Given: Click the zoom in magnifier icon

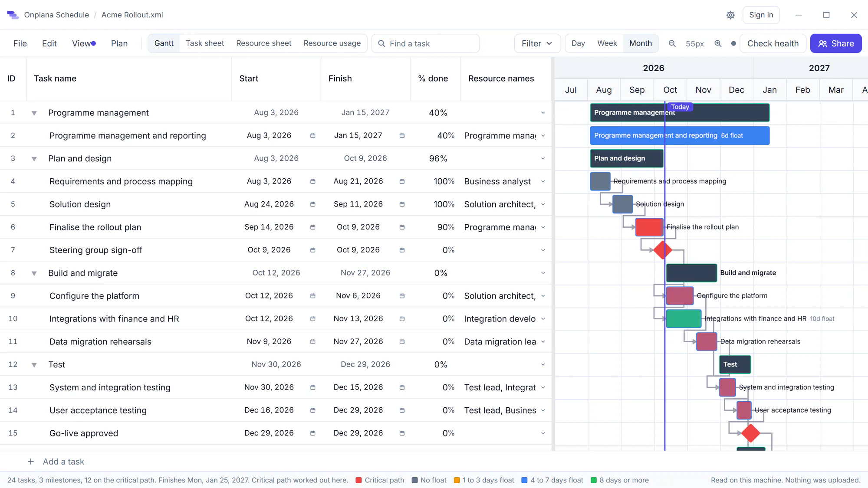Looking at the screenshot, I should tap(718, 43).
